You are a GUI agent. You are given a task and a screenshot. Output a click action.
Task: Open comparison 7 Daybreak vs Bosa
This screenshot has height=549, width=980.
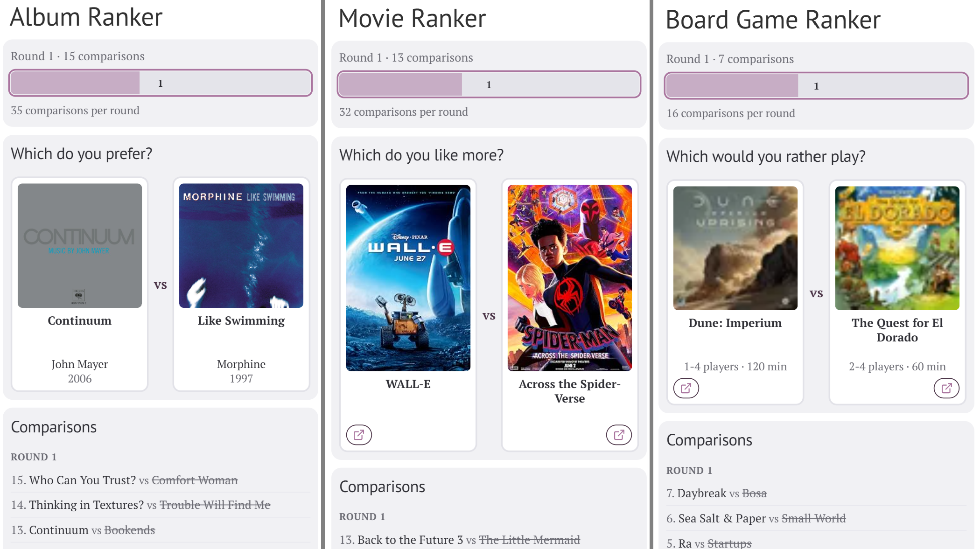(817, 493)
